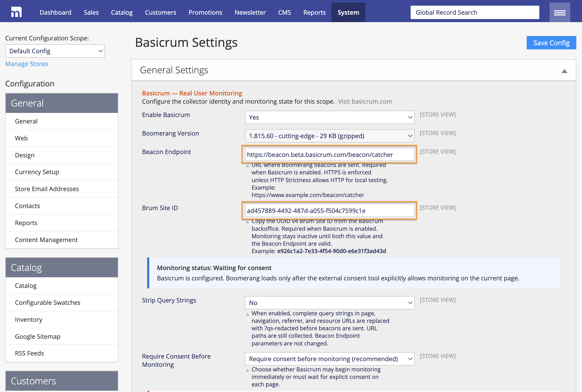This screenshot has height=392, width=582.
Task: Open Current Configuration Scope dropdown
Action: click(55, 51)
